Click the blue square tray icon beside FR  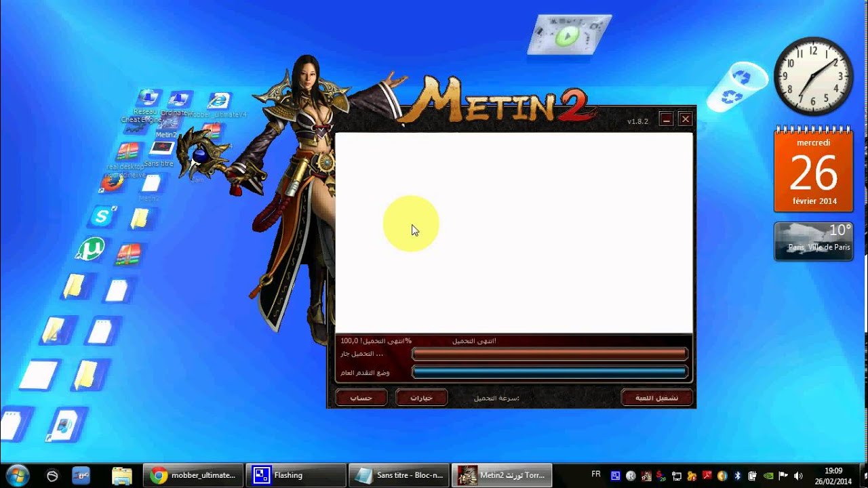[615, 476]
